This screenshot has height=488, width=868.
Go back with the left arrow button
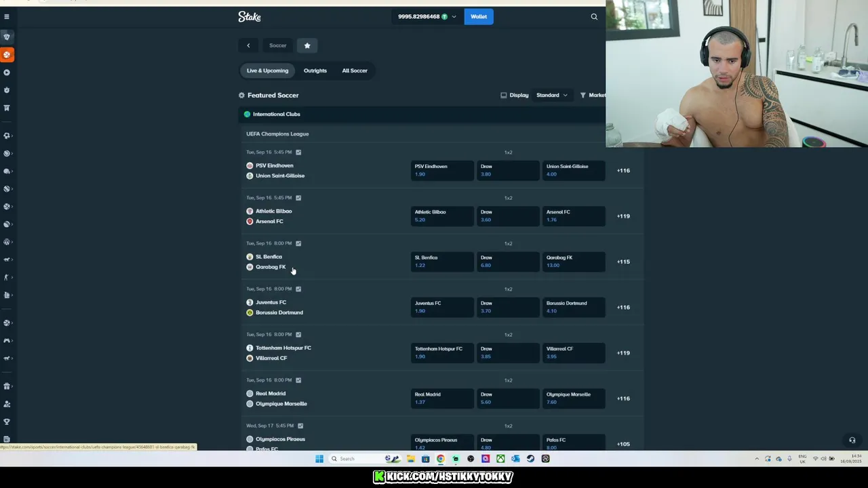click(x=248, y=45)
